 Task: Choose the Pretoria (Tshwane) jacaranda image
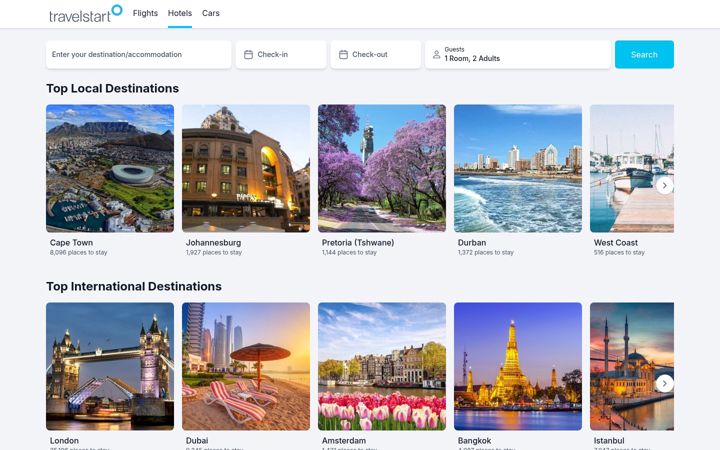382,169
